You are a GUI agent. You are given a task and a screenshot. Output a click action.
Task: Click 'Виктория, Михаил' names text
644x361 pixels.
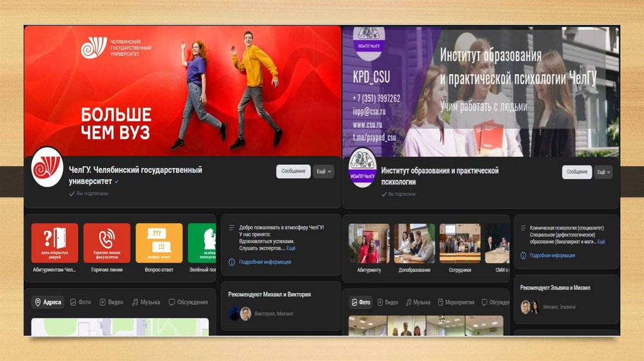click(274, 314)
